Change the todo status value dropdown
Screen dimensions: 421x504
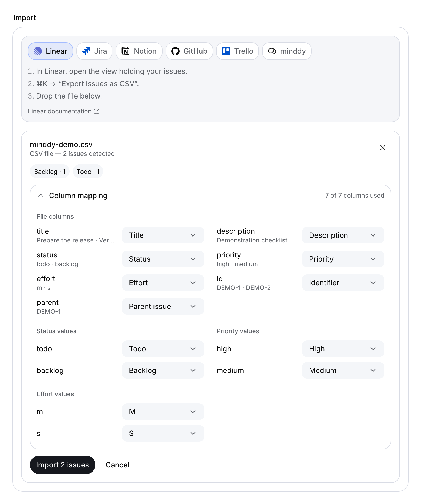point(163,349)
